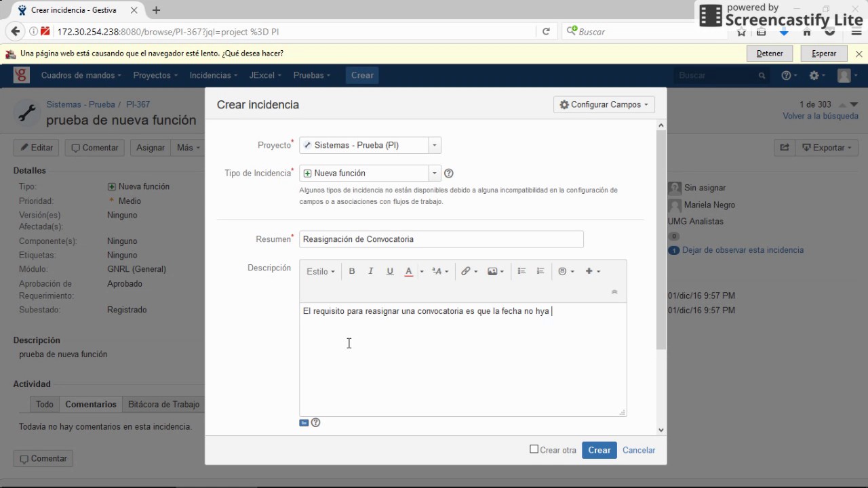Click the insert link icon
The image size is (868, 488).
tap(469, 271)
